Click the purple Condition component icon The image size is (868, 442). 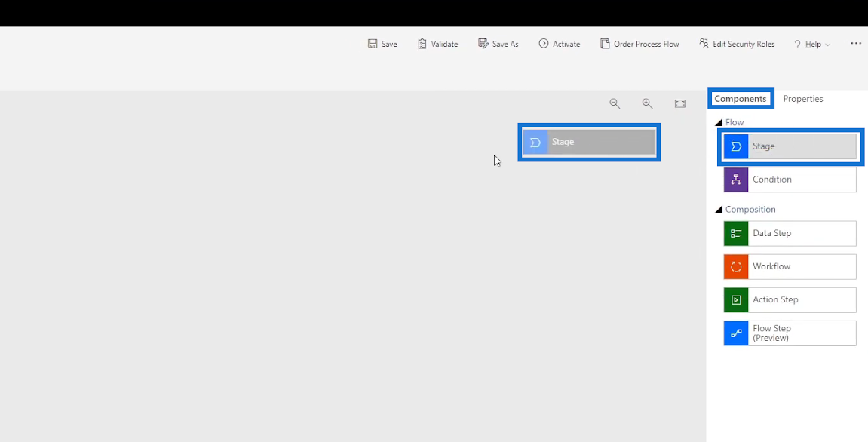click(x=736, y=180)
